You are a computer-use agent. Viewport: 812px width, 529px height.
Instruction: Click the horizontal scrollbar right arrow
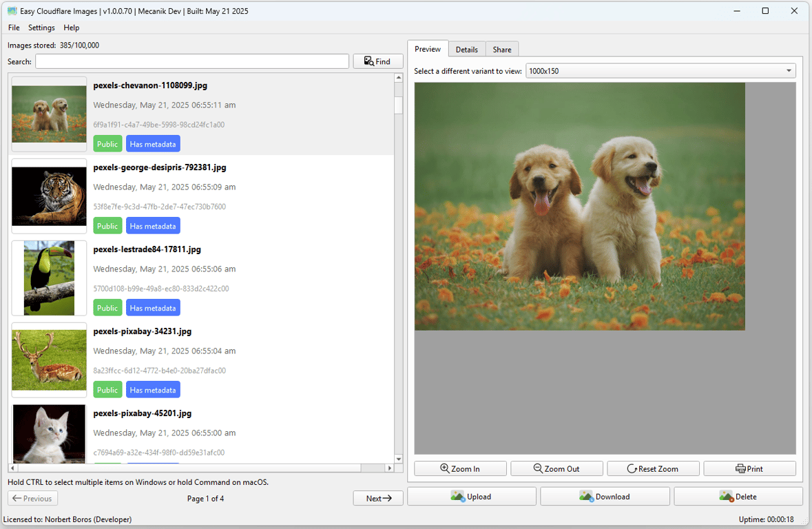click(389, 468)
